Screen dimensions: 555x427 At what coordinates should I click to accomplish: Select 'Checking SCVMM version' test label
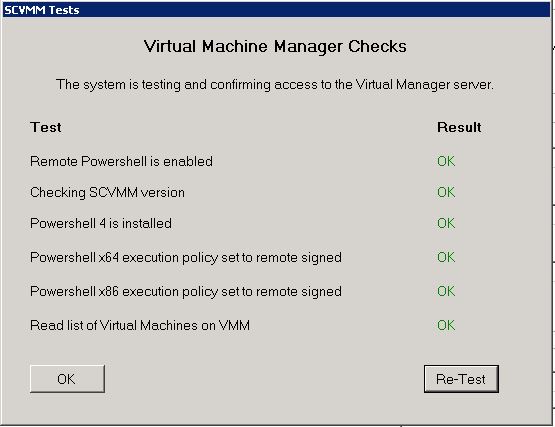click(108, 192)
